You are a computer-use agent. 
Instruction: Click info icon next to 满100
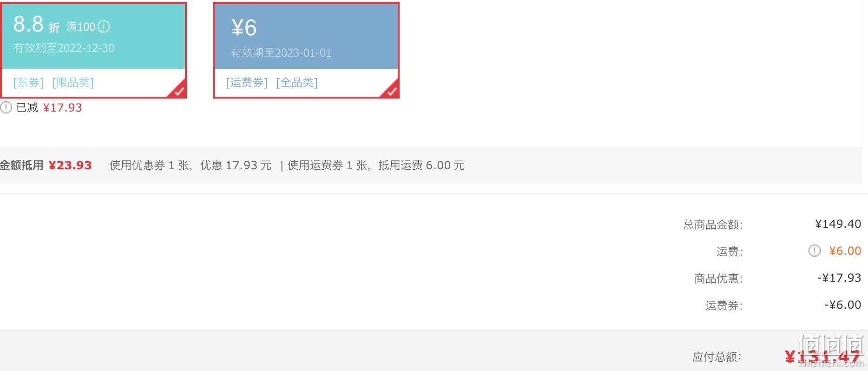(104, 26)
